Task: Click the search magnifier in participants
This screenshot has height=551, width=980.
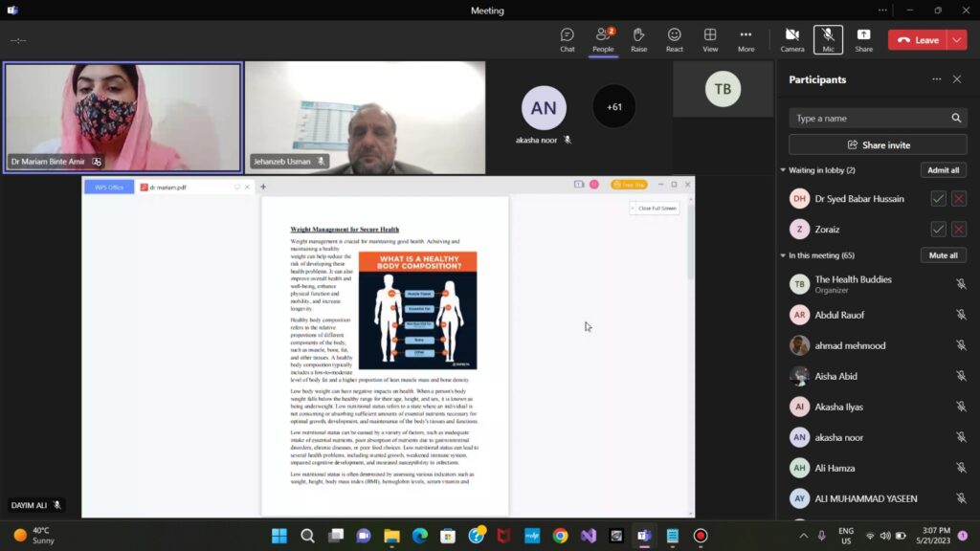Action: click(956, 118)
